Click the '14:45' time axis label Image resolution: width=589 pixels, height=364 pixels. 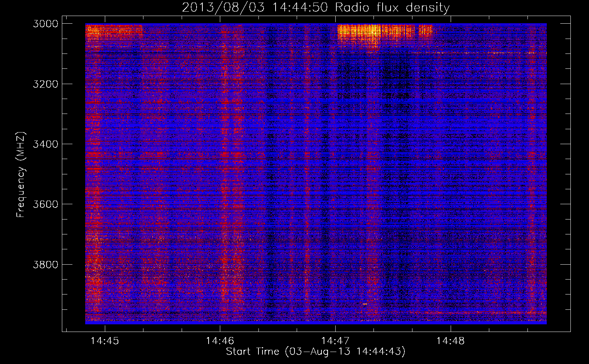point(105,341)
